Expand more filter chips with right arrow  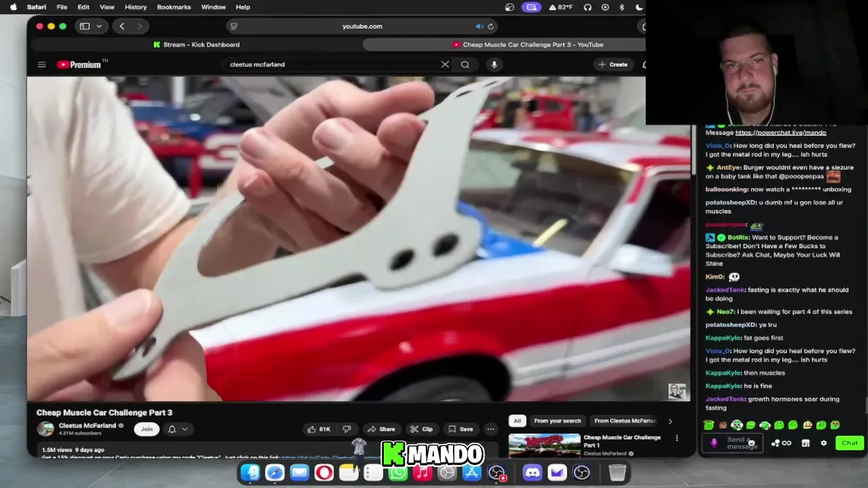pos(670,421)
